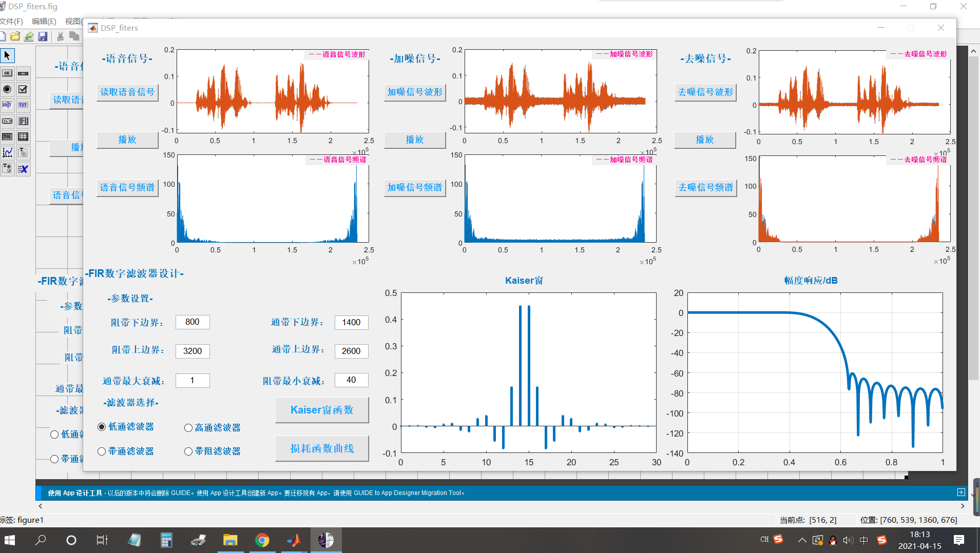Select the Pop-up Menu tool
Screen dimensions: 980x553
pyautogui.click(x=7, y=121)
